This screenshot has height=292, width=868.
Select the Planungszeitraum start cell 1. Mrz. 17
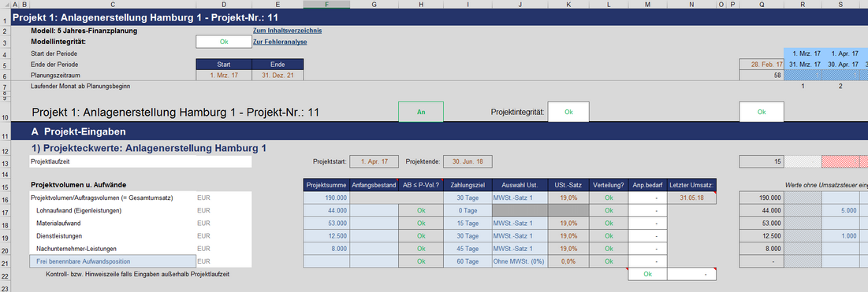[224, 75]
